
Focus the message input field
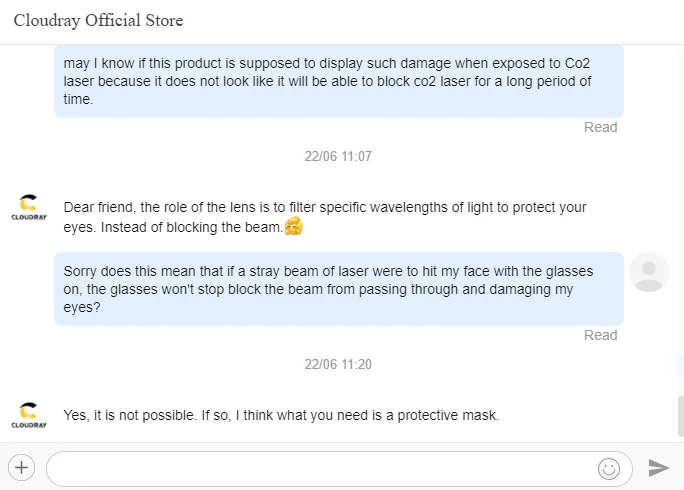tap(320, 467)
